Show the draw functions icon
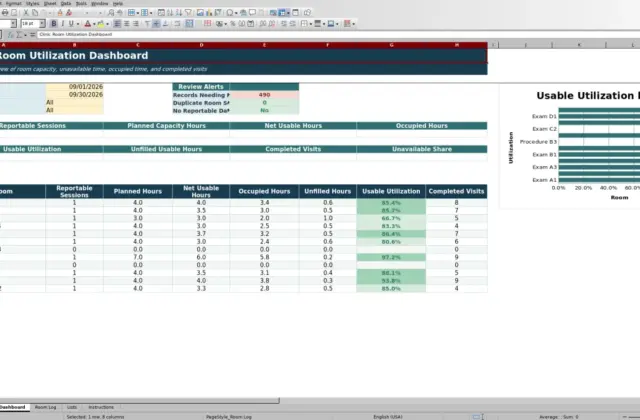This screenshot has height=420, width=640. click(x=307, y=13)
